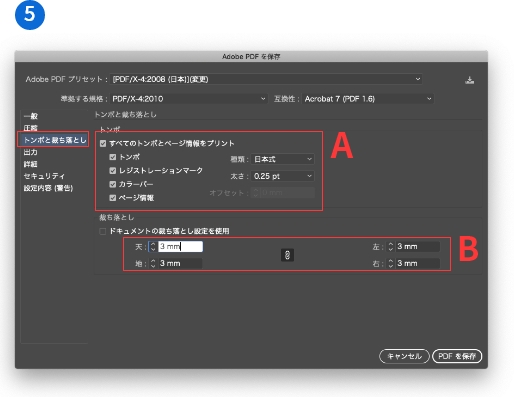
Task: Click the 天 bleed value field
Action: coord(180,247)
